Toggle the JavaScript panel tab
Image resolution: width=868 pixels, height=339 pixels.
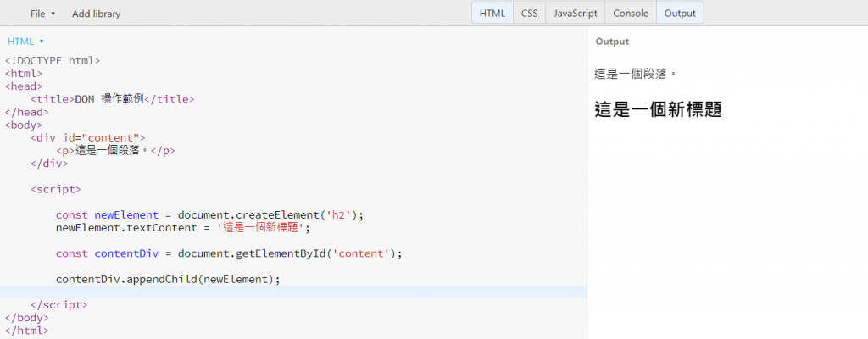[x=576, y=14]
